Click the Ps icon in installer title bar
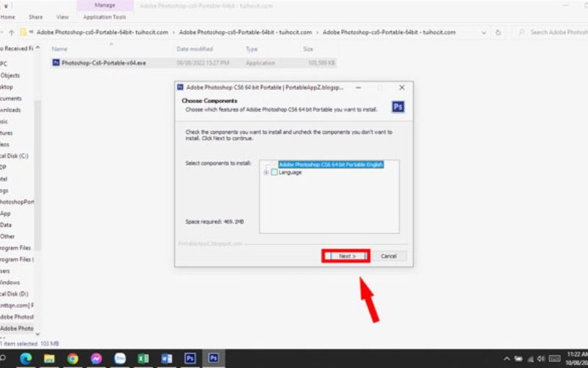The image size is (588, 368). point(180,87)
